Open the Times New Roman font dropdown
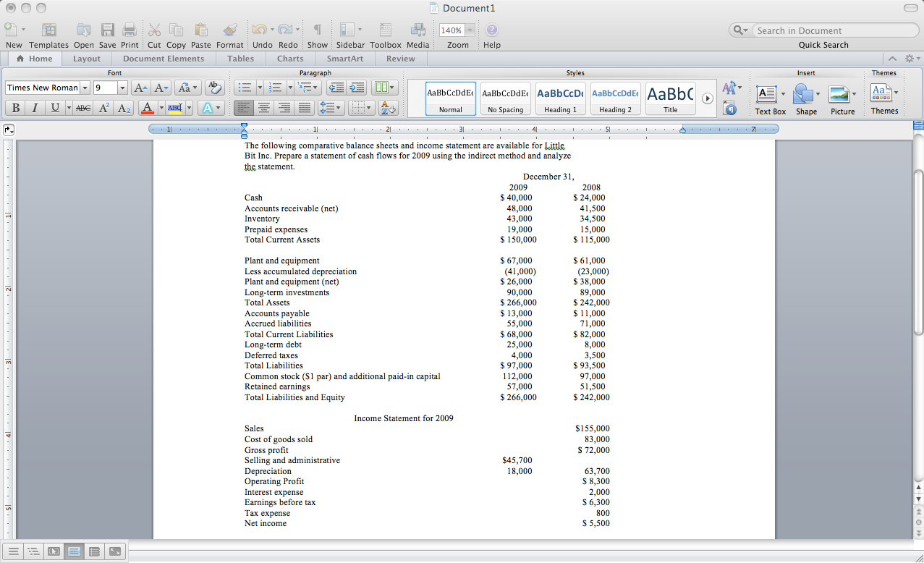 coord(85,88)
